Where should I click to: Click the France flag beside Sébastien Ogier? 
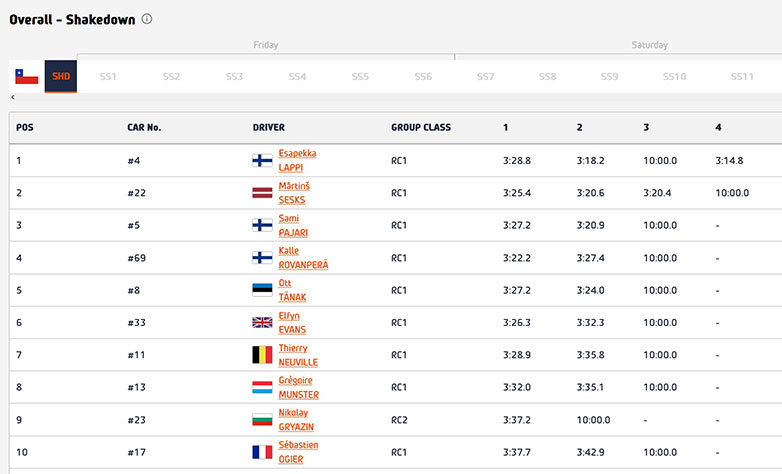pyautogui.click(x=262, y=452)
